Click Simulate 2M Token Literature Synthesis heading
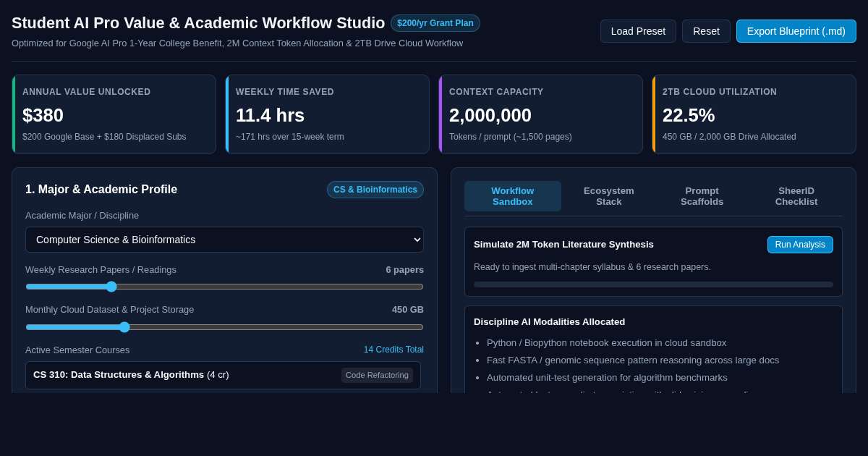 (563, 245)
